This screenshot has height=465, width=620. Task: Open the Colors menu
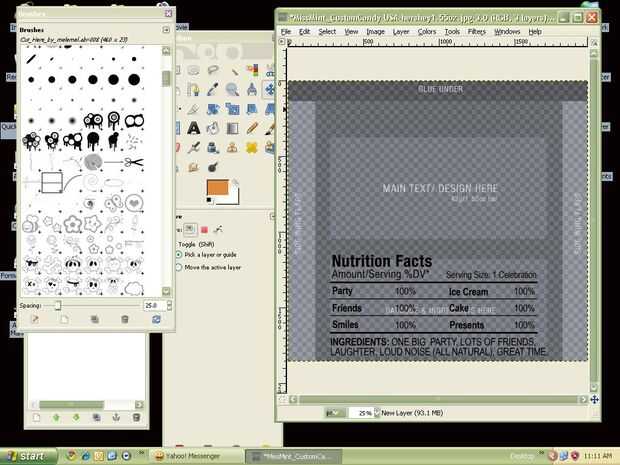click(427, 32)
